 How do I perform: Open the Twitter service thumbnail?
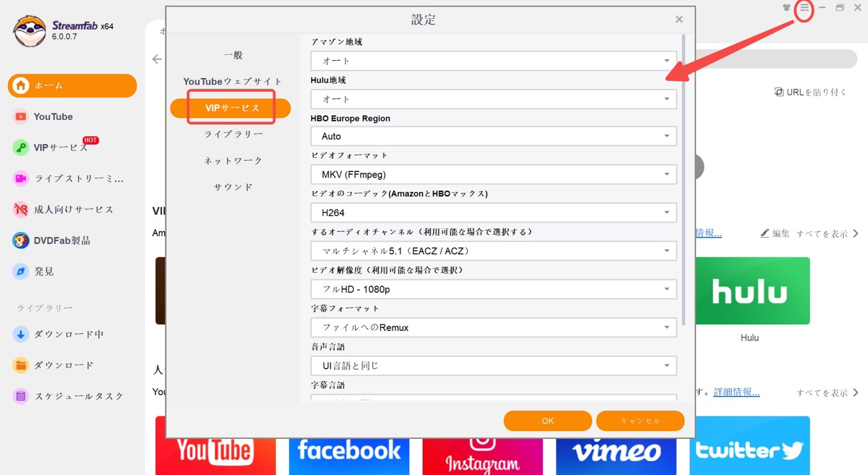749,446
